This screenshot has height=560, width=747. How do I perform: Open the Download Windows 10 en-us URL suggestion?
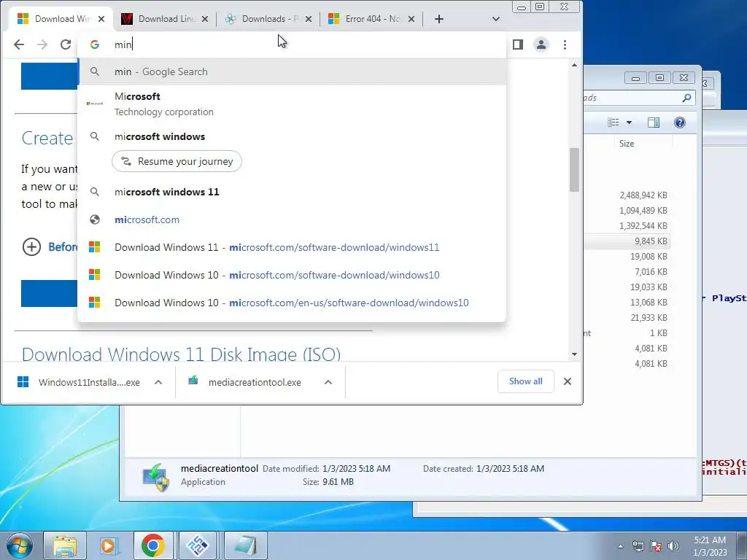click(292, 303)
